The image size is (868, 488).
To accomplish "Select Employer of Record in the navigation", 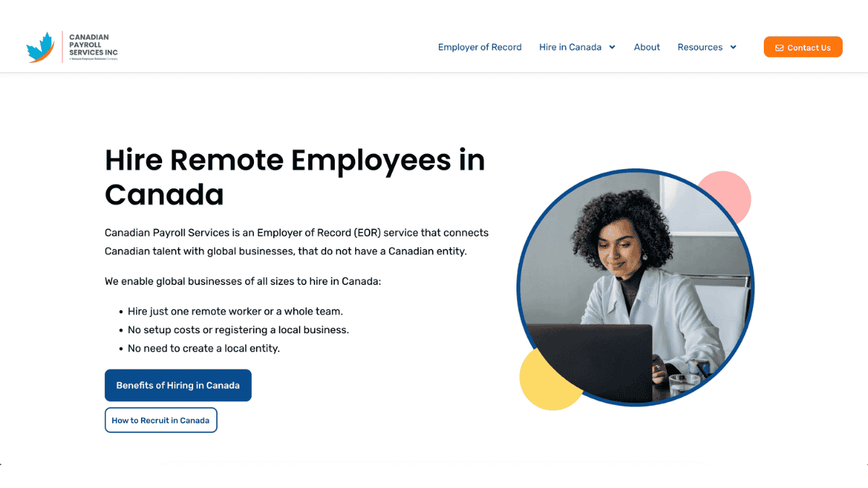I will [x=480, y=47].
